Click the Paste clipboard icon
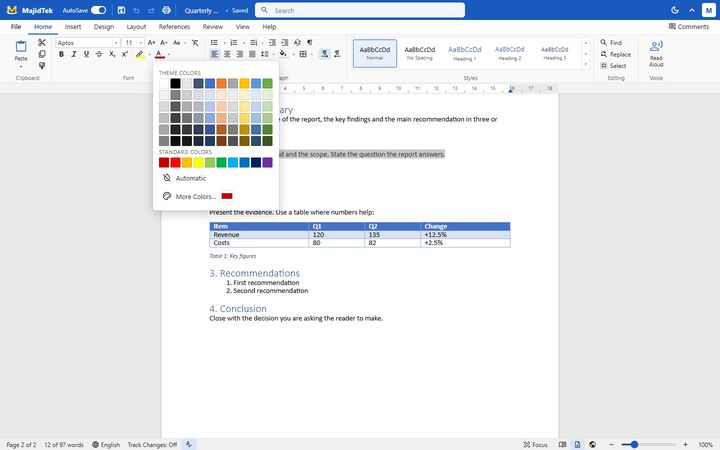 [x=21, y=46]
